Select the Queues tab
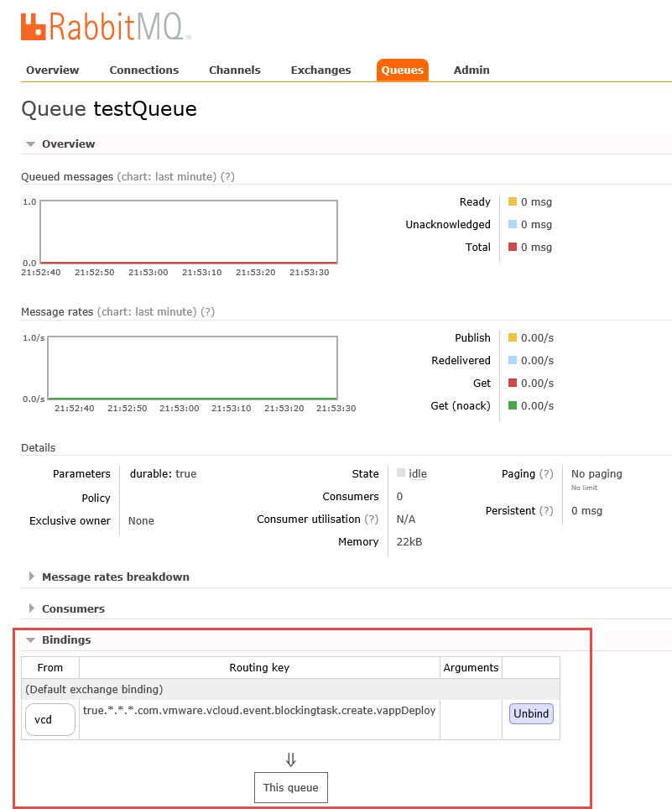This screenshot has height=809, width=672. point(402,70)
